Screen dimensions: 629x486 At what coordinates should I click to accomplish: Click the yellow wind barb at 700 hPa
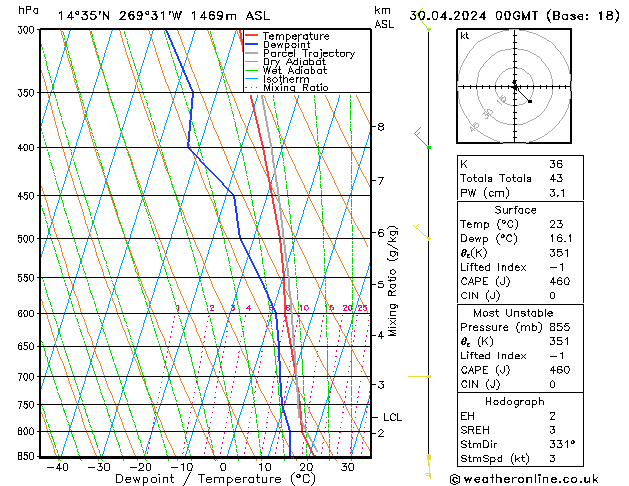pyautogui.click(x=419, y=377)
